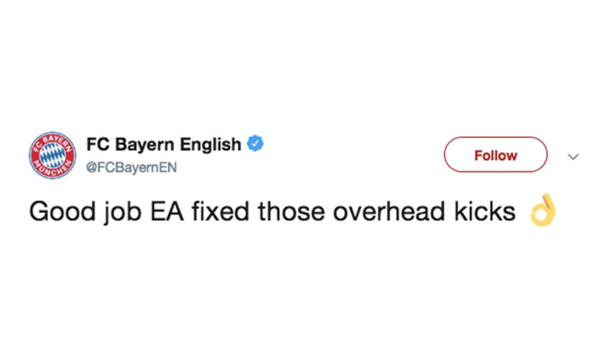Screen dimensions: 610x364
Task: Click the "FC" at the start of the display name
Action: (98, 144)
